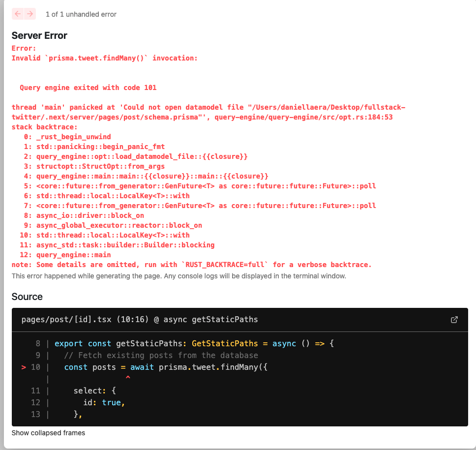Click the left pink navigation arrow
This screenshot has height=450, width=476.
(x=17, y=14)
